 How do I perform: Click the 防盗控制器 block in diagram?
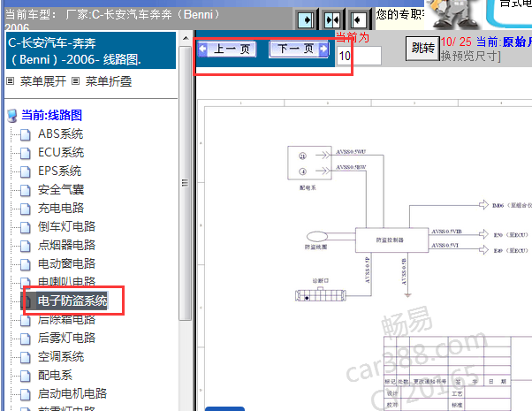pos(391,240)
